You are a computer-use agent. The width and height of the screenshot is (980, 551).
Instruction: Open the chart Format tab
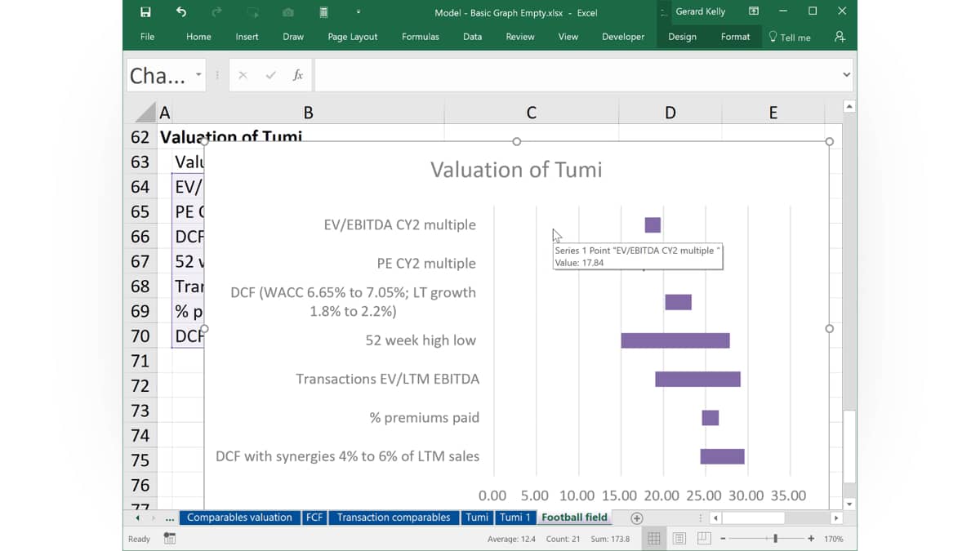tap(735, 37)
